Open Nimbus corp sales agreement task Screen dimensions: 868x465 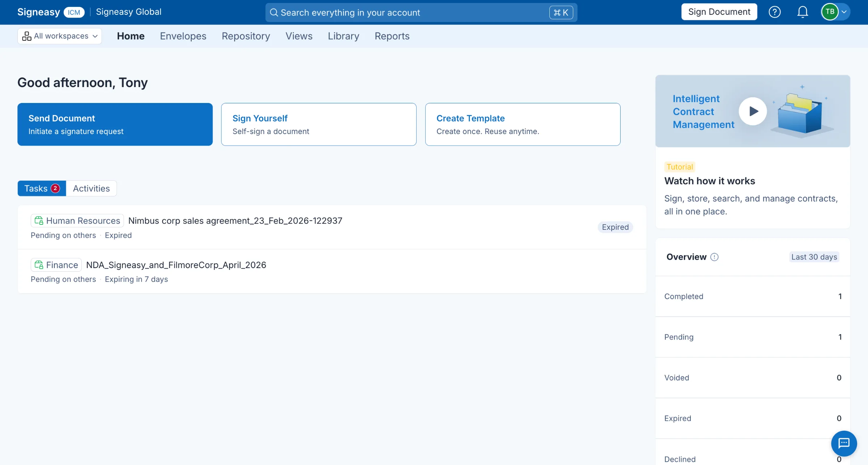[x=332, y=227]
